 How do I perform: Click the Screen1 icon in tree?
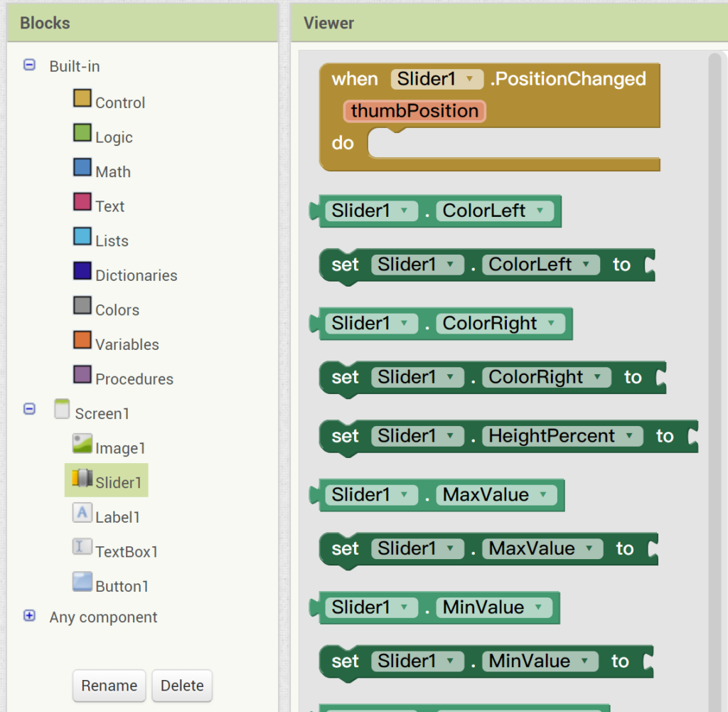(x=63, y=410)
